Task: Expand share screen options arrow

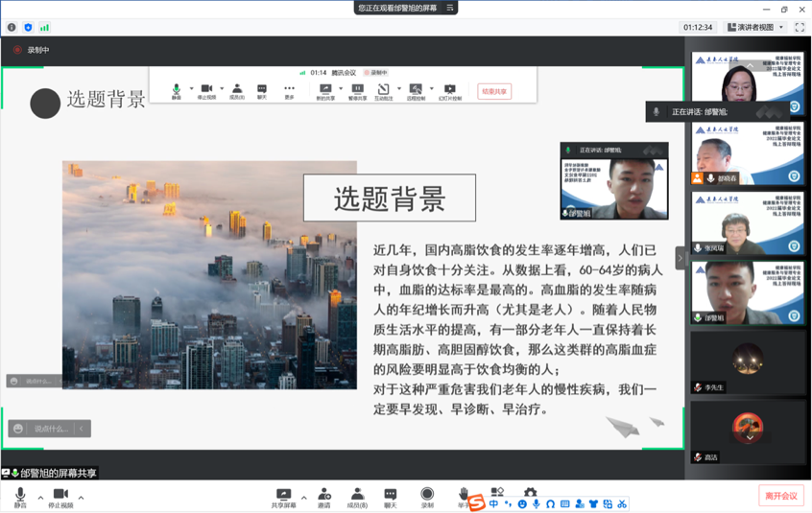Action: 304,498
